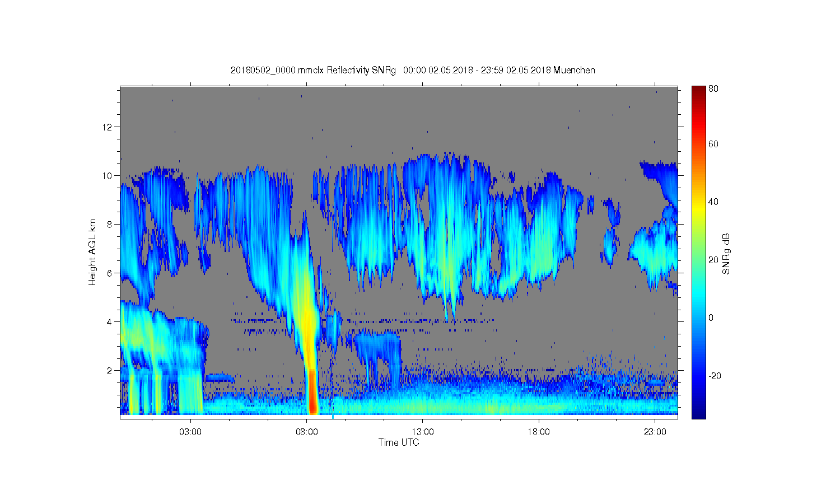Click the 08:00 time tick label

click(x=307, y=432)
